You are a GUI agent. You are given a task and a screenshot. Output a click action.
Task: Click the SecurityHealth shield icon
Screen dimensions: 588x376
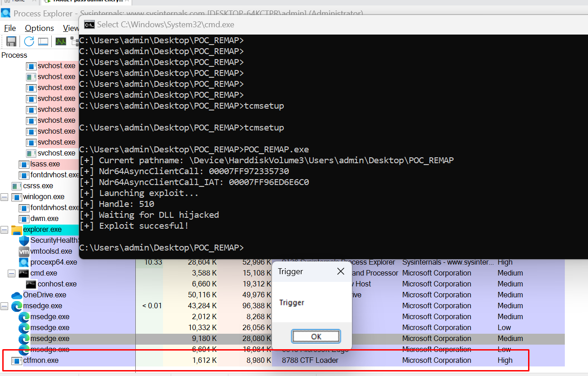point(24,241)
